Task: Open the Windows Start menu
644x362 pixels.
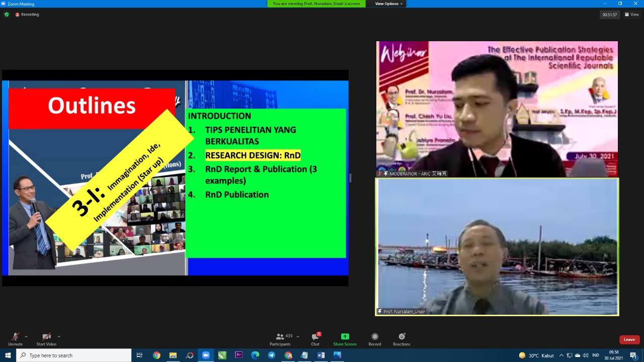Action: click(x=8, y=355)
